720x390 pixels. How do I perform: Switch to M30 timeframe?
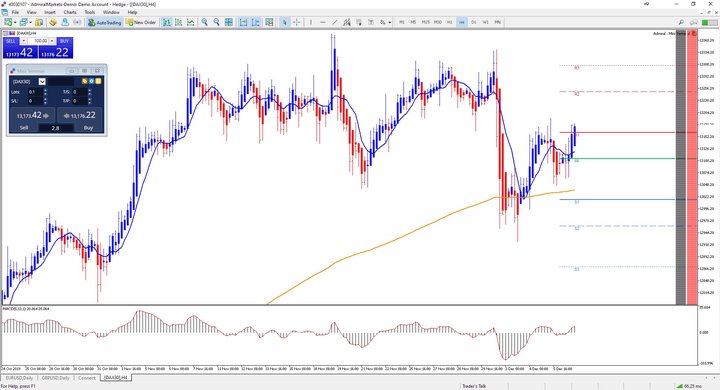pyautogui.click(x=438, y=22)
